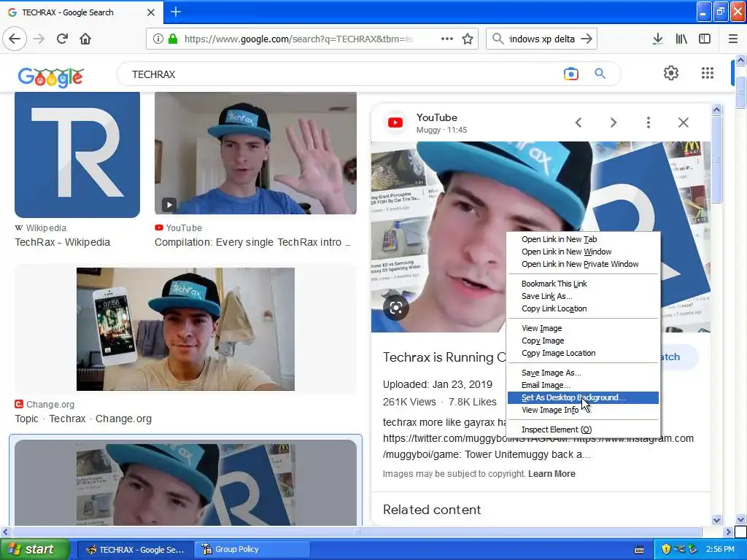
Task: Click the Techrax is Running video title
Action: (444, 357)
